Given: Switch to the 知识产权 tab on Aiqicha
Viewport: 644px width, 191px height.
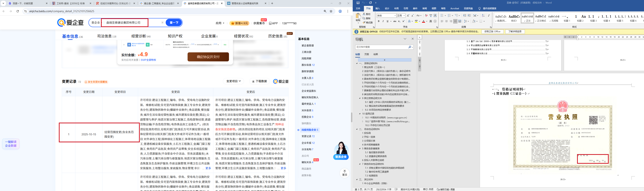Looking at the screenshot, I should coord(175,36).
